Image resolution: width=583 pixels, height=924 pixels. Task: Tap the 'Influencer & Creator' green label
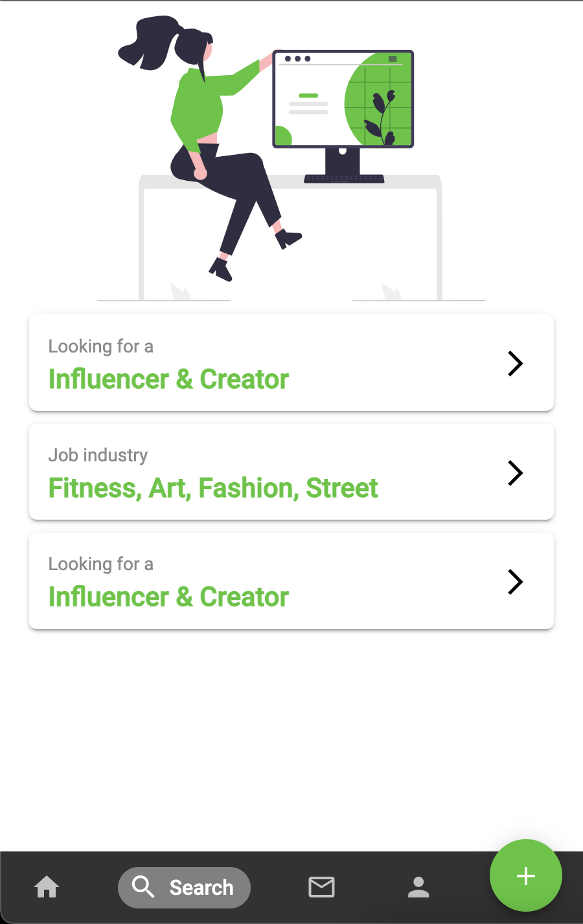[168, 379]
